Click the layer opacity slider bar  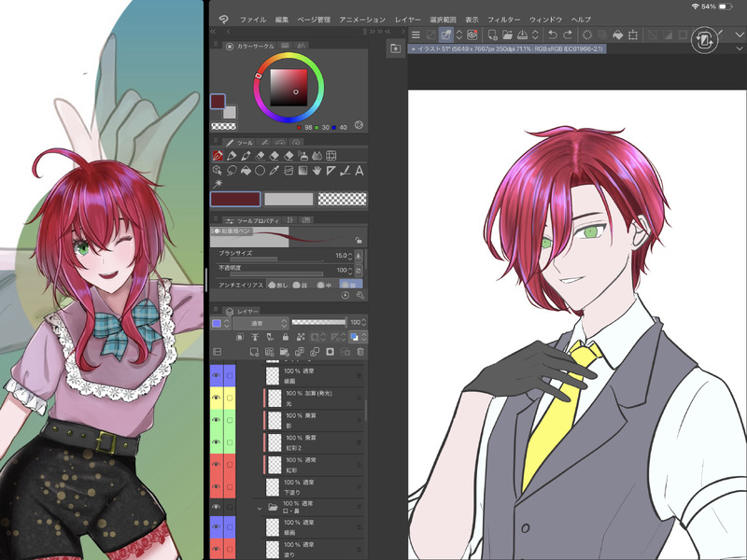[x=318, y=322]
